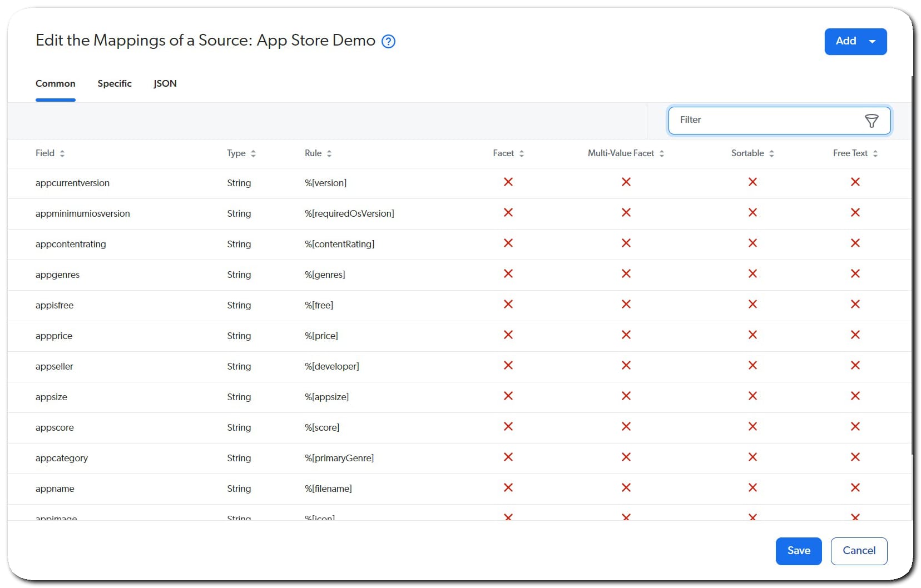Click the filter funnel icon
This screenshot has width=921, height=588.
pos(871,121)
